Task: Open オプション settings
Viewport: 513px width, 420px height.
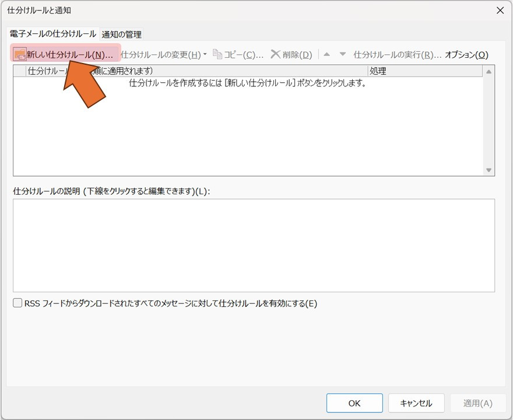Action: click(x=466, y=54)
